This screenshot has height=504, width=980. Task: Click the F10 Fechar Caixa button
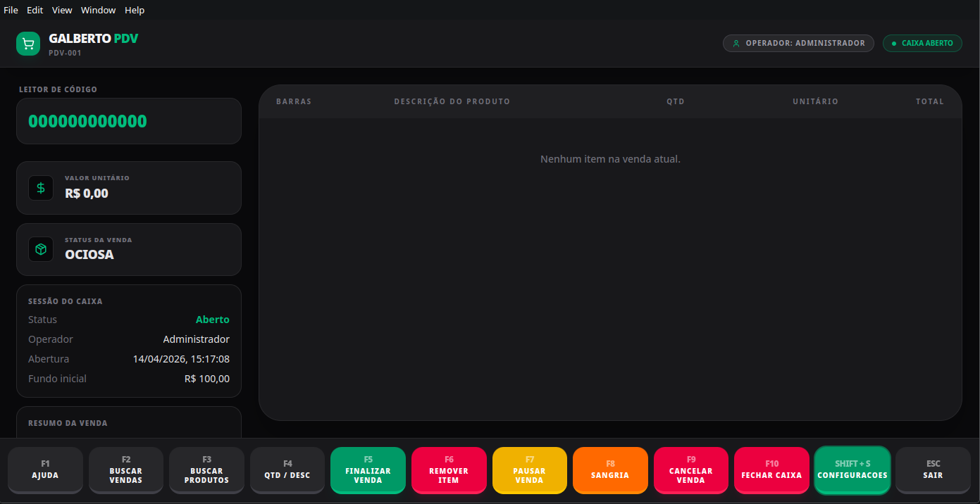point(771,470)
